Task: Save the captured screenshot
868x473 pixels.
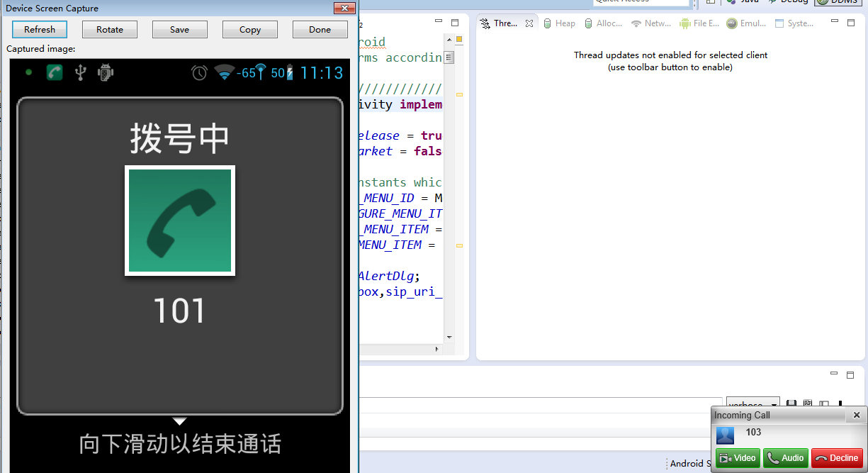Action: (180, 30)
